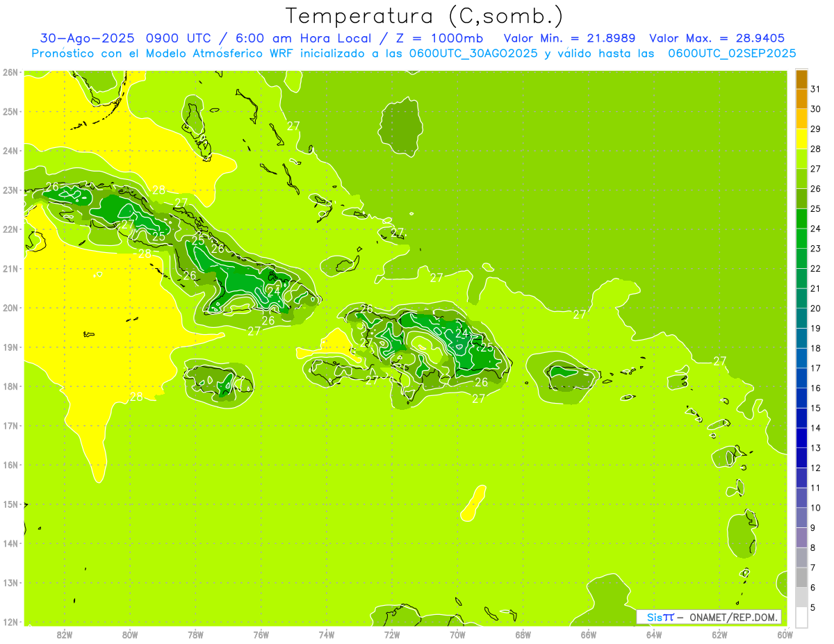The width and height of the screenshot is (834, 644).
Task: Click the legend scale label '17'
Action: click(816, 368)
